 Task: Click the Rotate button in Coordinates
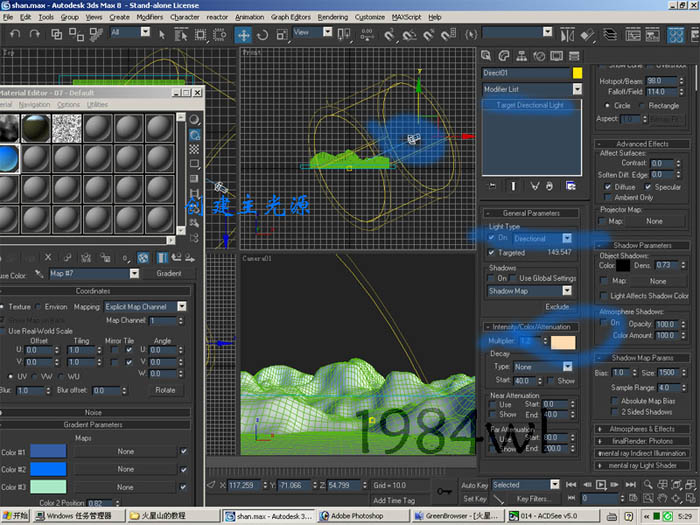tap(165, 390)
